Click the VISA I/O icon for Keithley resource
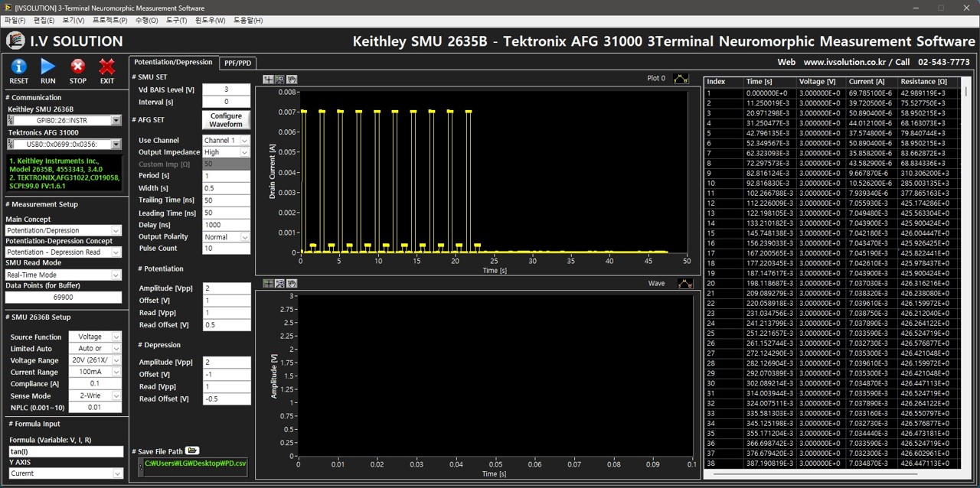 (x=11, y=120)
